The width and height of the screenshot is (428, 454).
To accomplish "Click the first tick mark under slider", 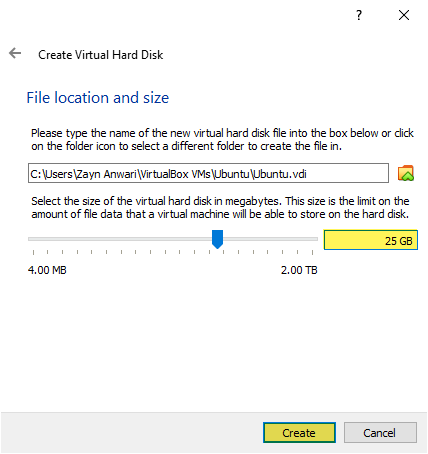I will (x=33, y=252).
